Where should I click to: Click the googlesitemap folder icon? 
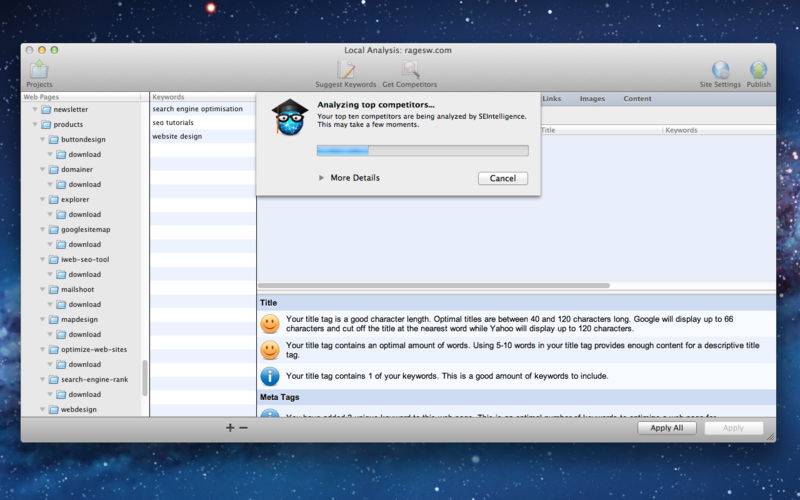click(x=54, y=230)
